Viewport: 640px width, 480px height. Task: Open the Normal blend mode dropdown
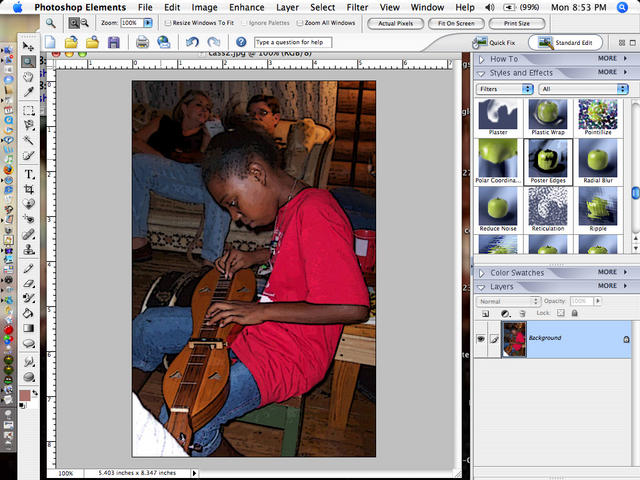(508, 301)
